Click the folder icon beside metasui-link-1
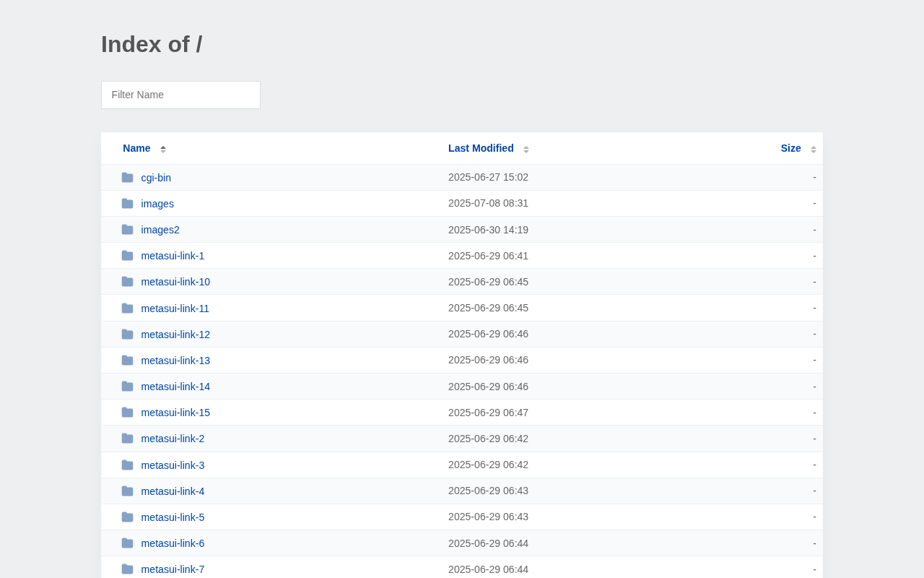 [127, 256]
